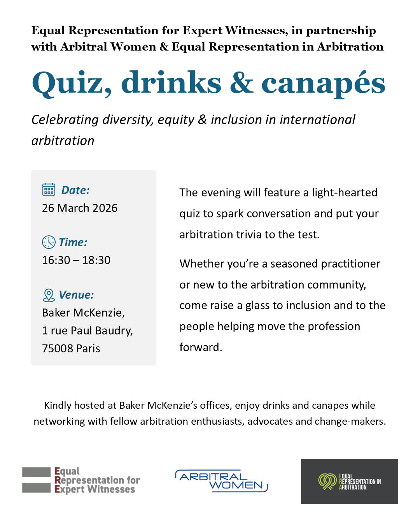Click the "Date:" label
420x525 pixels.
coord(75,190)
